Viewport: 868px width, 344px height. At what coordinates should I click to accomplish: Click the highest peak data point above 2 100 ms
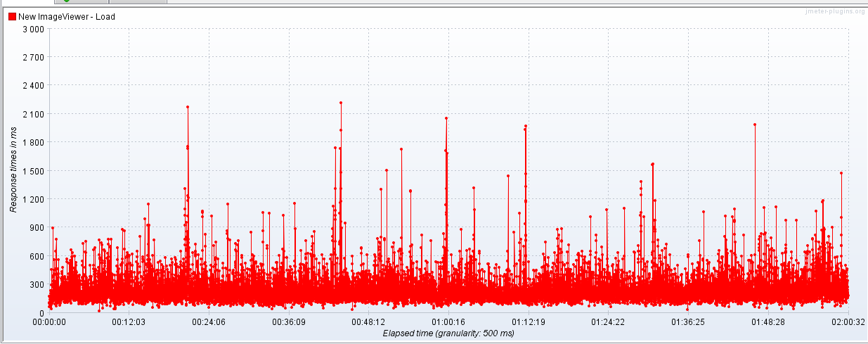pyautogui.click(x=340, y=103)
